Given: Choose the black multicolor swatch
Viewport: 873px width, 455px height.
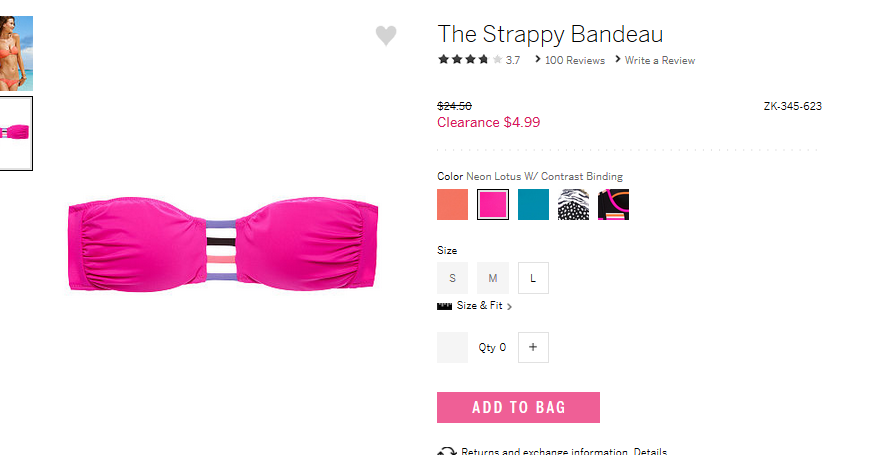Looking at the screenshot, I should pyautogui.click(x=614, y=204).
